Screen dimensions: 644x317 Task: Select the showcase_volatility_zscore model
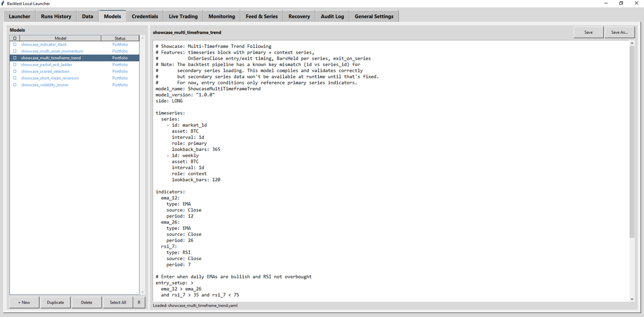click(45, 85)
